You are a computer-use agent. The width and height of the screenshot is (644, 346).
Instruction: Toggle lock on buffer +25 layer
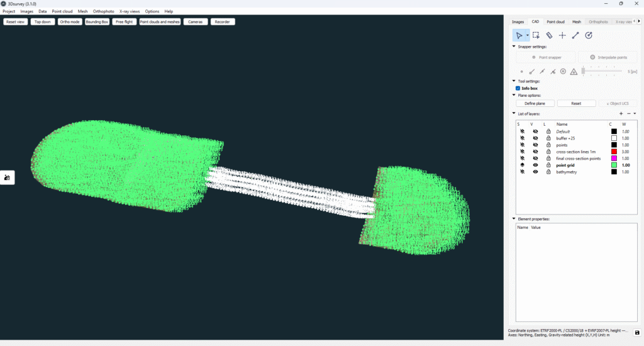point(548,138)
